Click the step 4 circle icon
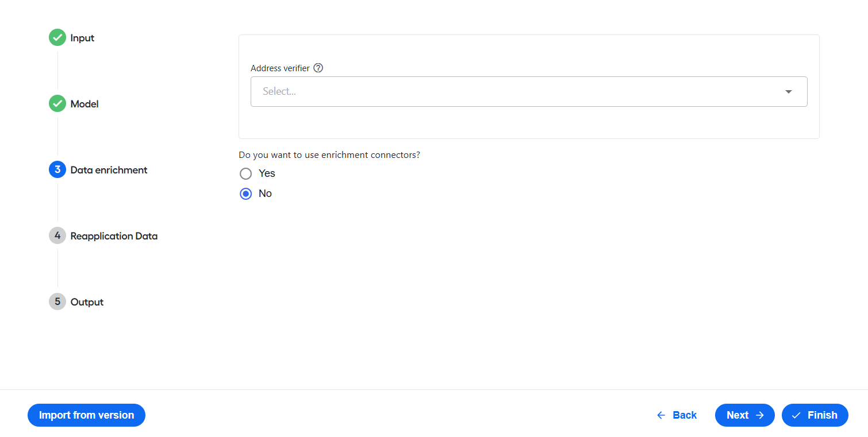 [x=57, y=236]
